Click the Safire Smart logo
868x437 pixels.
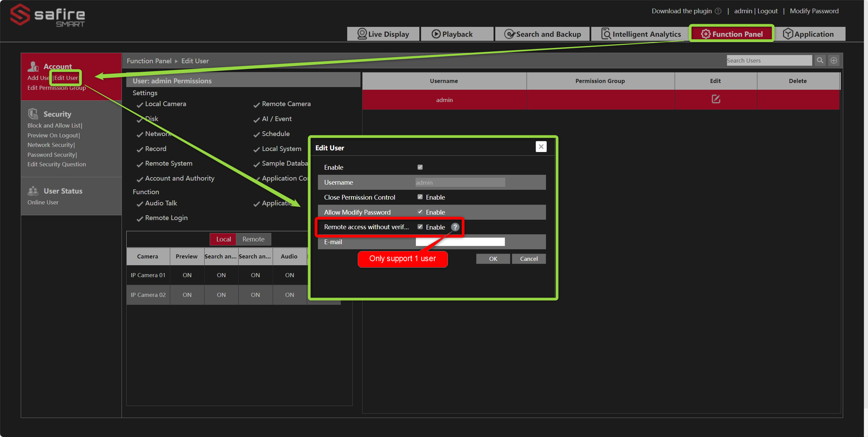[48, 15]
